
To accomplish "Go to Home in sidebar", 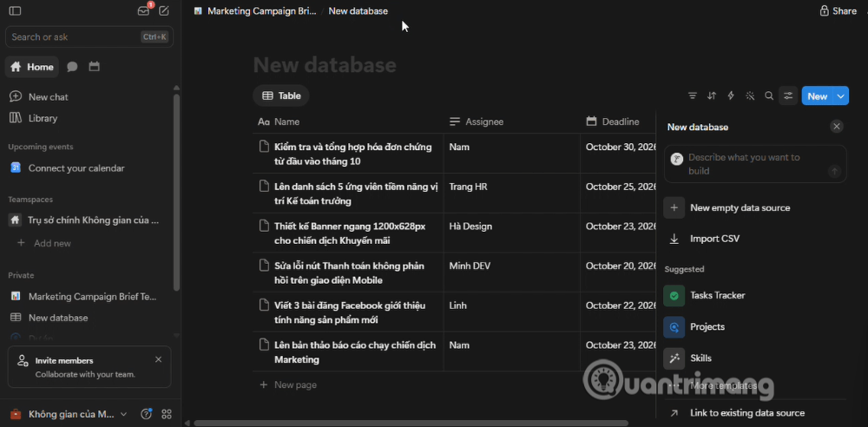I will (32, 67).
